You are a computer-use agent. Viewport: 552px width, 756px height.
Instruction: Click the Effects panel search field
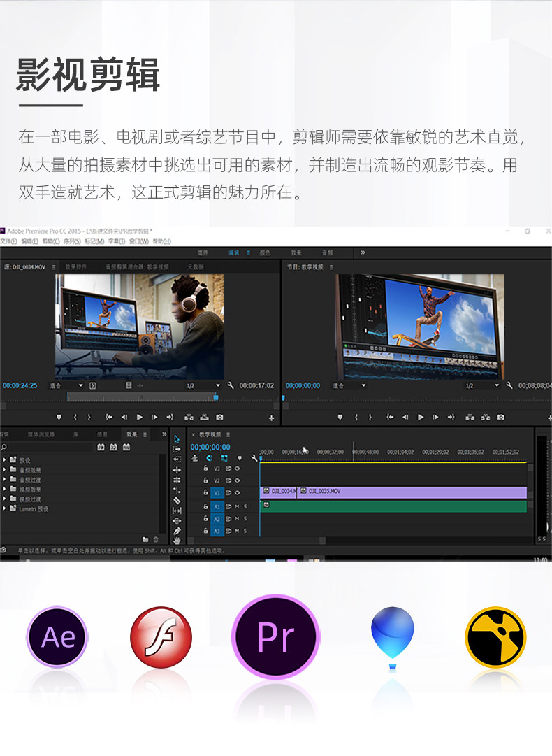click(x=47, y=448)
